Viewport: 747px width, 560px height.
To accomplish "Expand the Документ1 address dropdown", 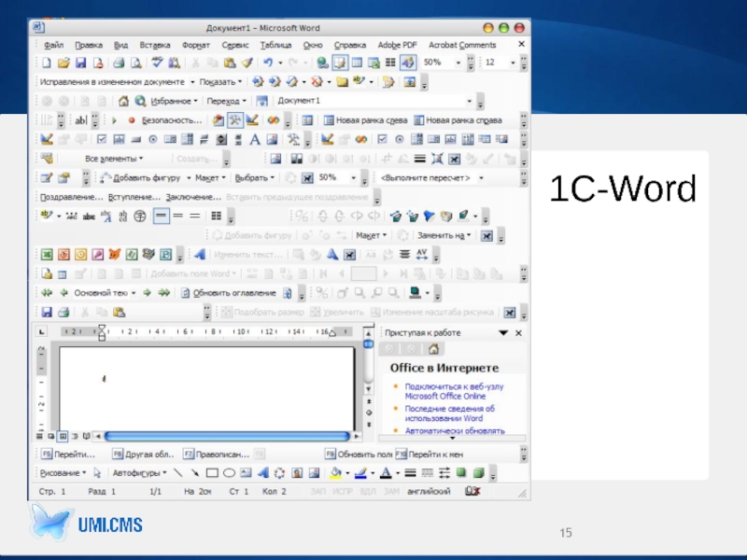I will click(x=470, y=101).
